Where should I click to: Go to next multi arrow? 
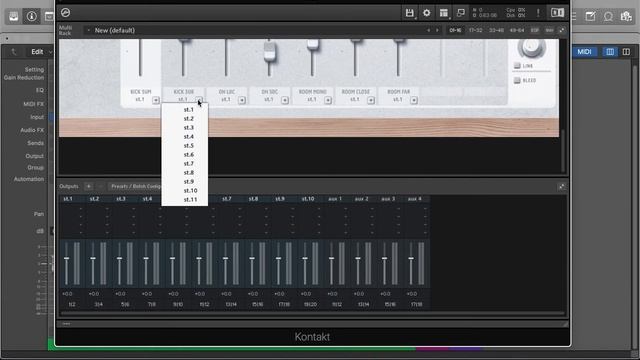point(437,30)
